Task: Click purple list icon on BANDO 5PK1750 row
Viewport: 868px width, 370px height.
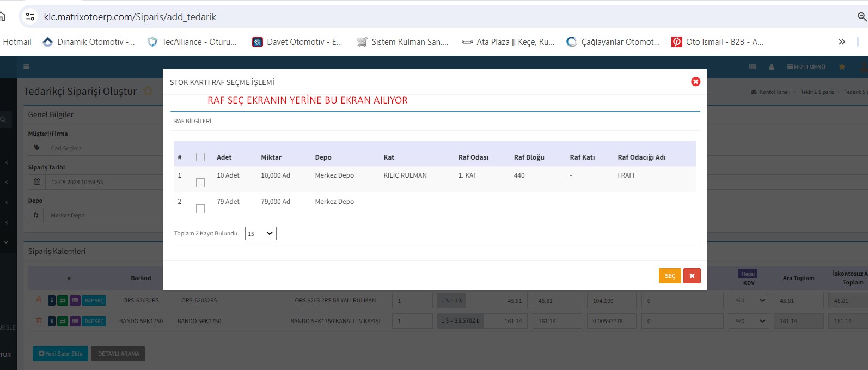Action: pos(75,322)
